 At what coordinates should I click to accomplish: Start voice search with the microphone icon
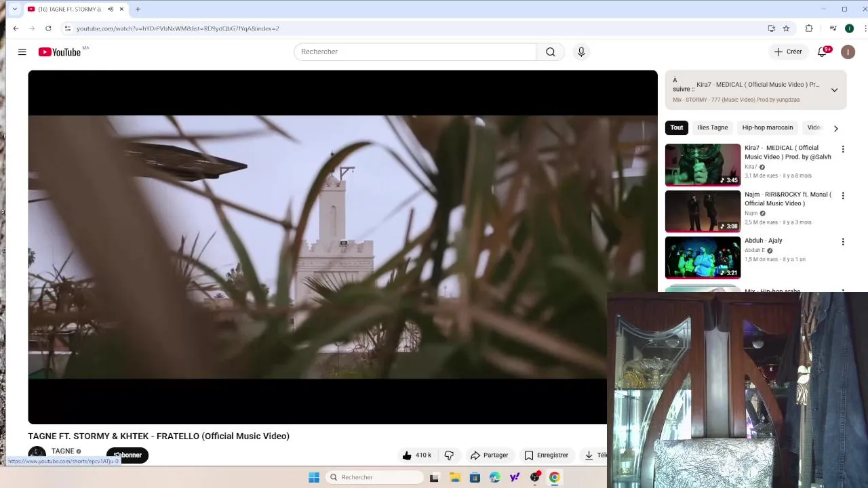coord(581,52)
